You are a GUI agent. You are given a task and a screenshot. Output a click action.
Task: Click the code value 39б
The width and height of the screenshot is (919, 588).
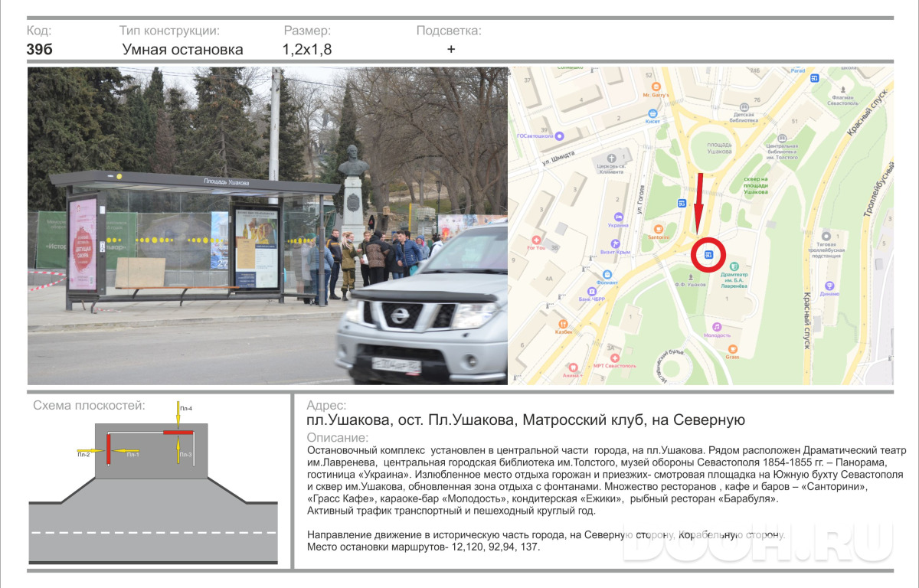[x=40, y=50]
